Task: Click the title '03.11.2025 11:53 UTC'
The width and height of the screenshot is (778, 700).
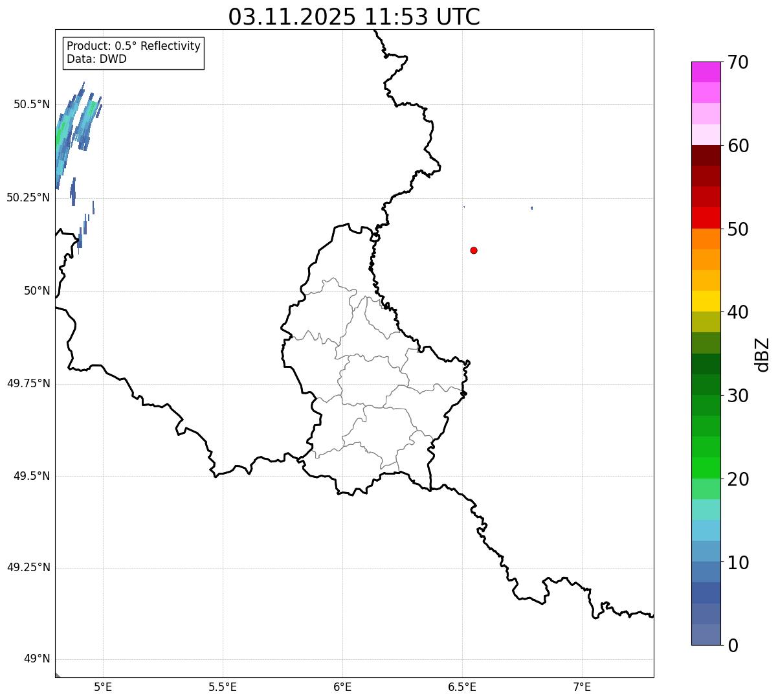Action: click(x=354, y=17)
